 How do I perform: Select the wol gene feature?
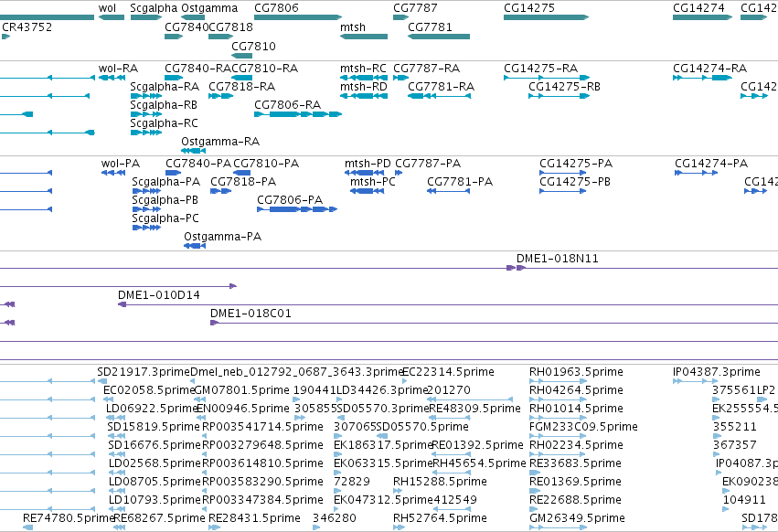tap(112, 17)
